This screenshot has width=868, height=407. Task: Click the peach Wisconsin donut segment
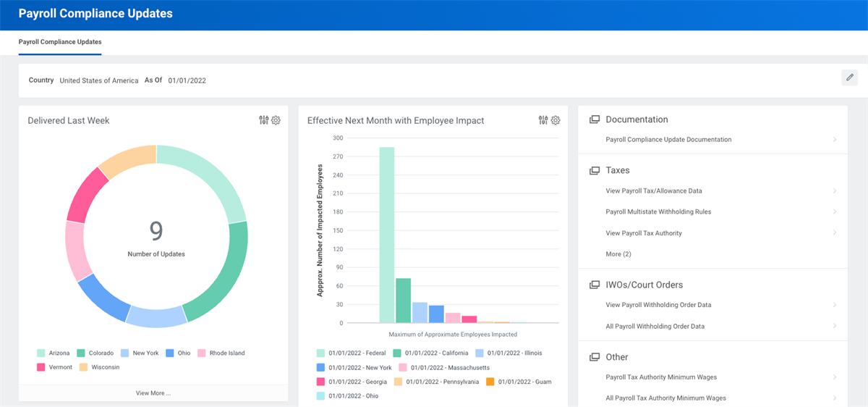[129, 161]
